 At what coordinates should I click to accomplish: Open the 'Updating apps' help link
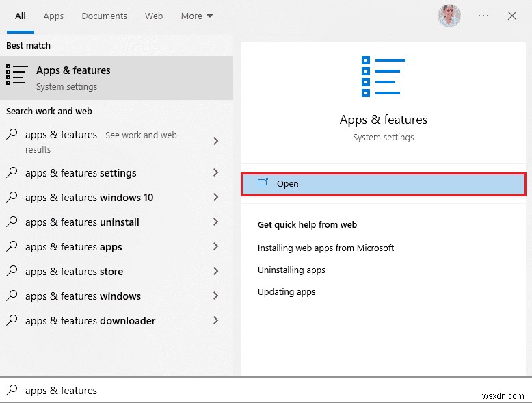[287, 292]
